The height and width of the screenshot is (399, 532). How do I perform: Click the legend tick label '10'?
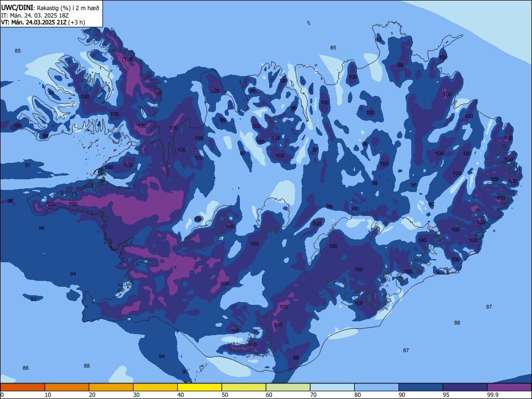48,395
